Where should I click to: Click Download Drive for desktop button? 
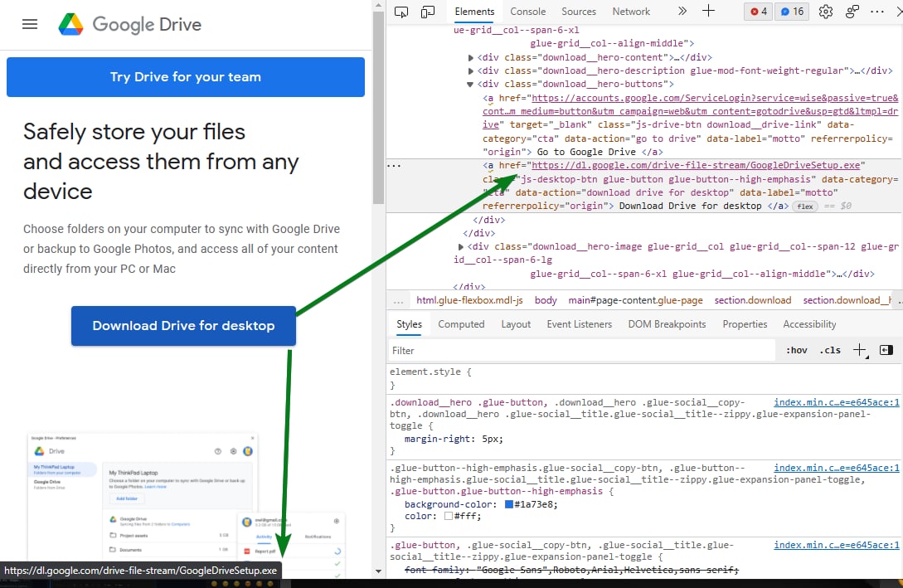tap(184, 326)
